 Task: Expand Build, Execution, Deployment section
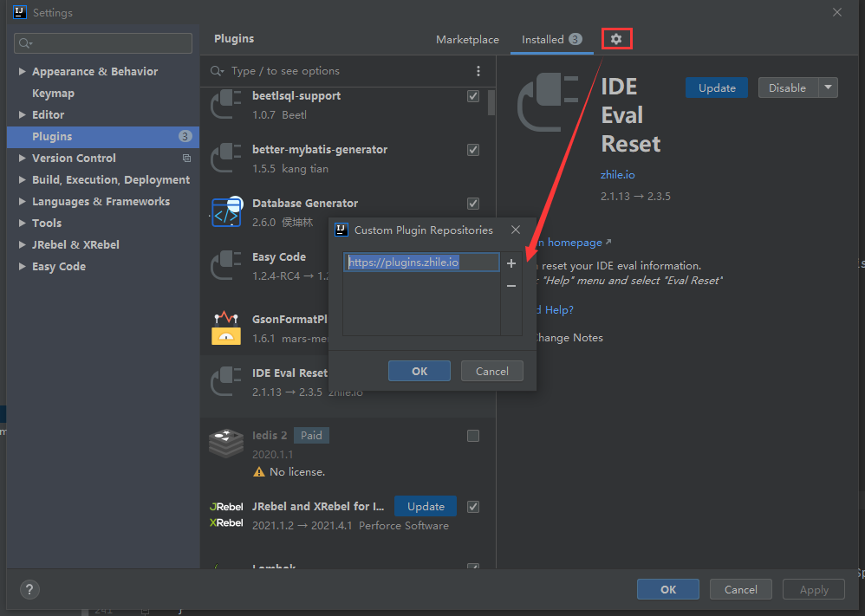click(x=21, y=179)
